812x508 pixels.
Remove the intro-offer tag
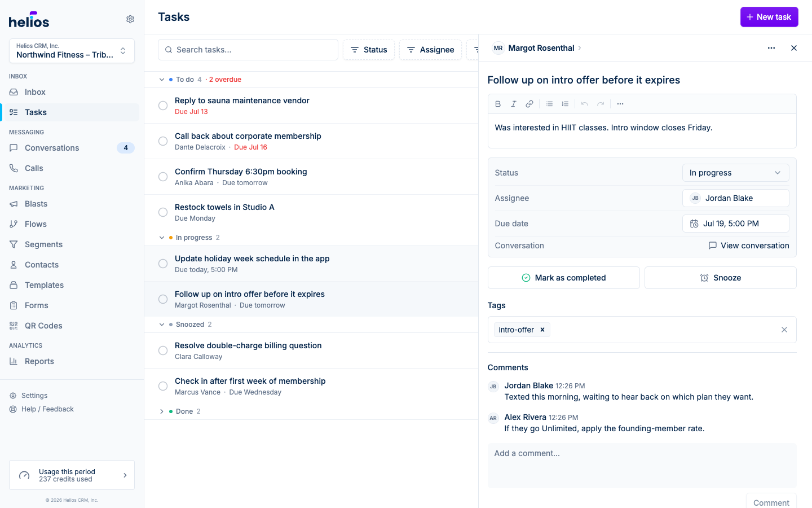pos(542,330)
